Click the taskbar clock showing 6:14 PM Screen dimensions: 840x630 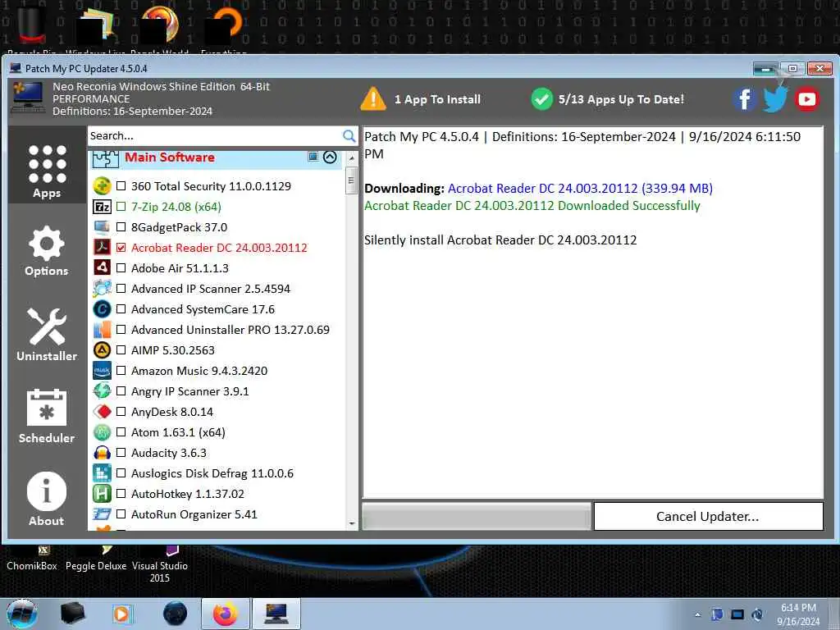click(798, 614)
